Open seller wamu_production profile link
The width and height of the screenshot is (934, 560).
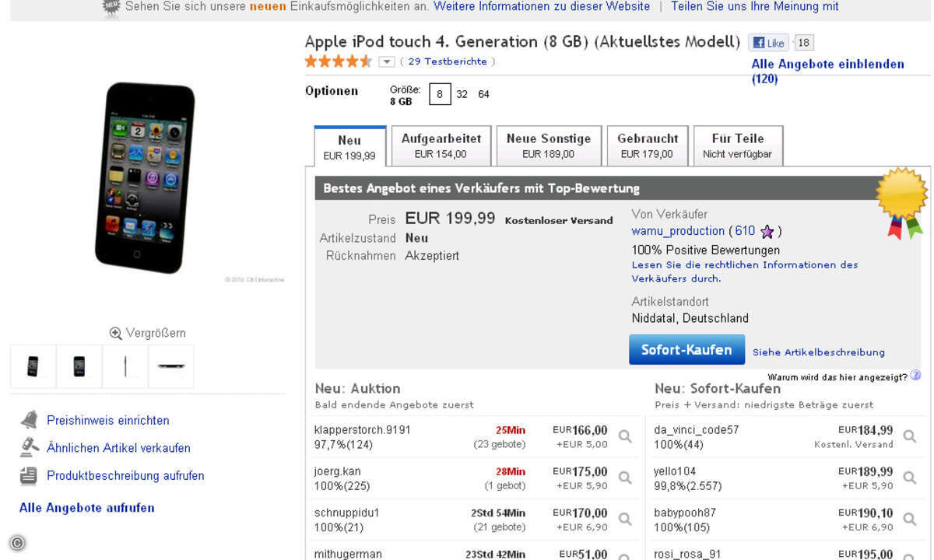[678, 231]
